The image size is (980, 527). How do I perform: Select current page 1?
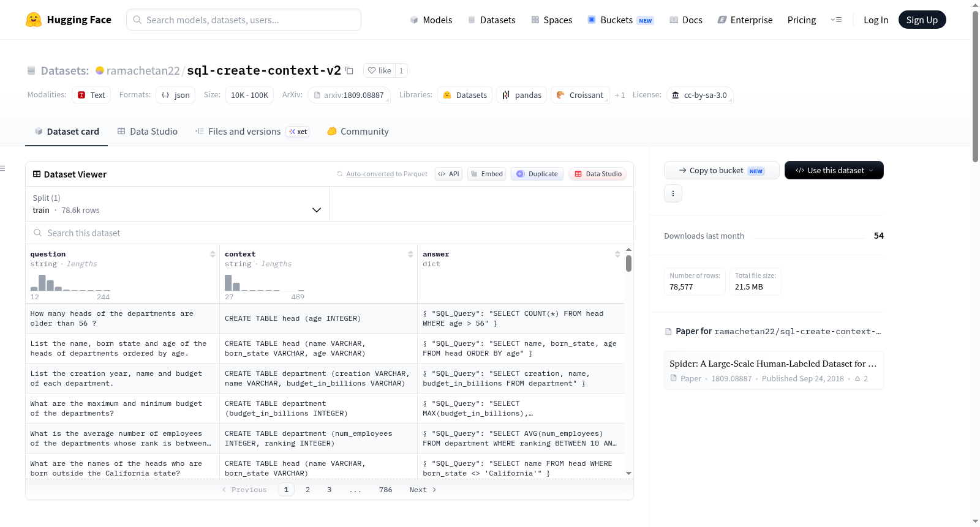point(286,490)
